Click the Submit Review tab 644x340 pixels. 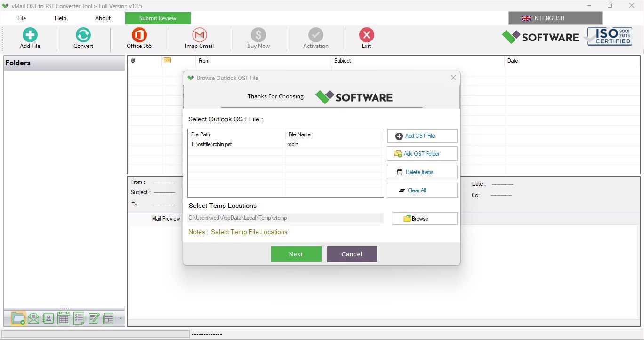(x=158, y=18)
